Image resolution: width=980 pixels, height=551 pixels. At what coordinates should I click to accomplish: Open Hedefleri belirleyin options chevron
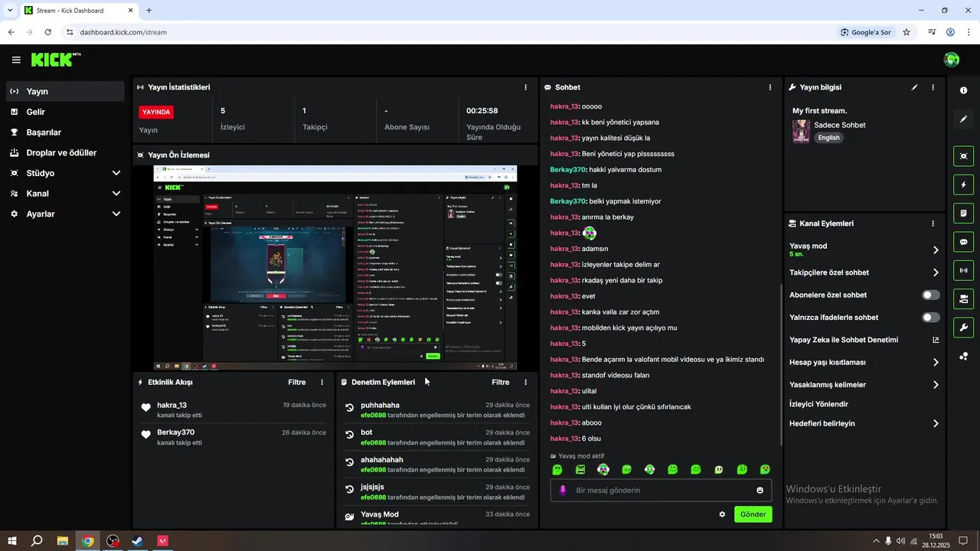pos(936,423)
